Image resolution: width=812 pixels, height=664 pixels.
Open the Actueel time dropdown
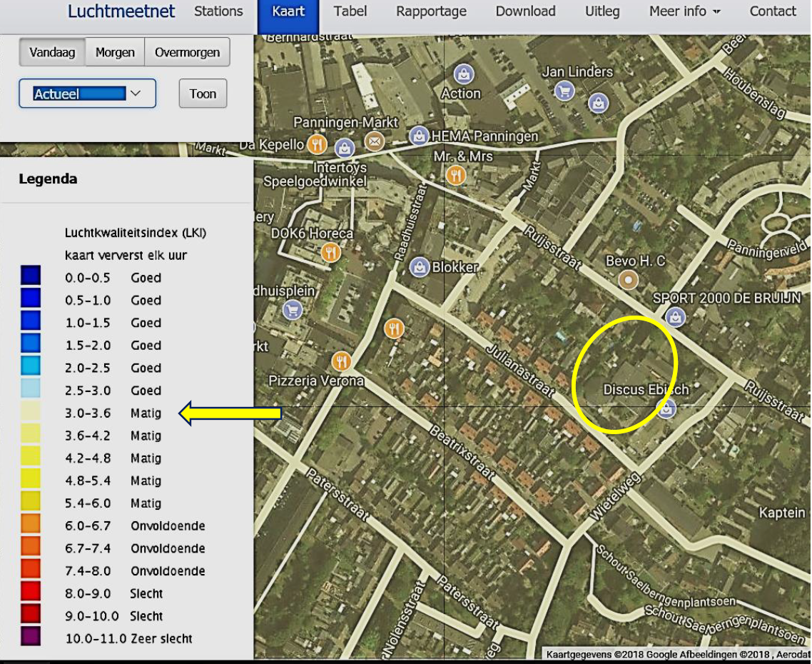click(x=87, y=94)
